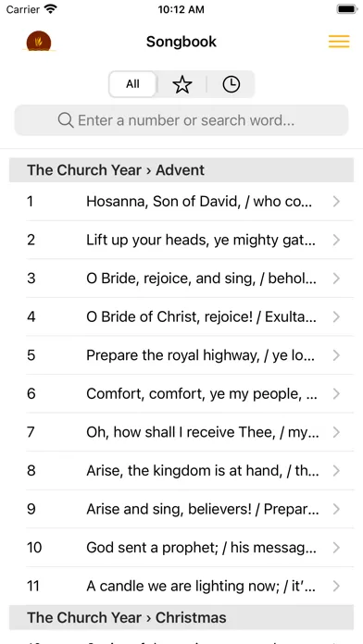The image size is (363, 644).
Task: Show recent songs with clock icon
Action: pos(231,84)
